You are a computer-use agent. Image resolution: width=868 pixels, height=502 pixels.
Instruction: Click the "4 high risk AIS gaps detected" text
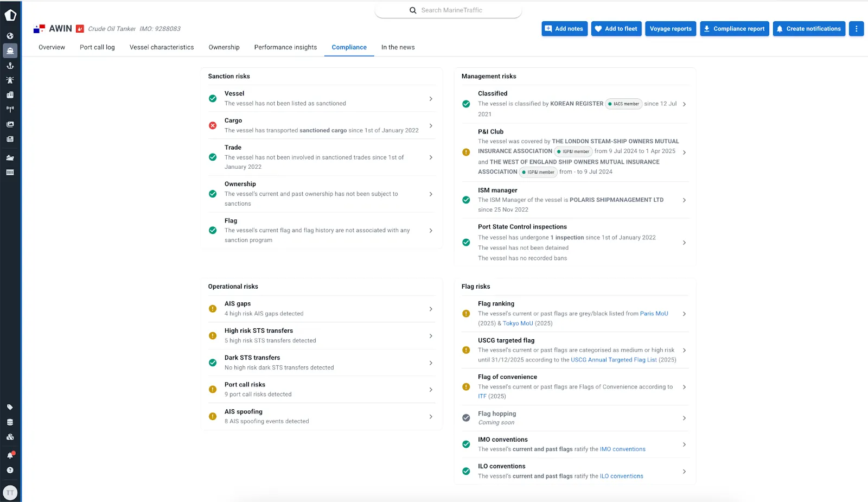(x=264, y=314)
